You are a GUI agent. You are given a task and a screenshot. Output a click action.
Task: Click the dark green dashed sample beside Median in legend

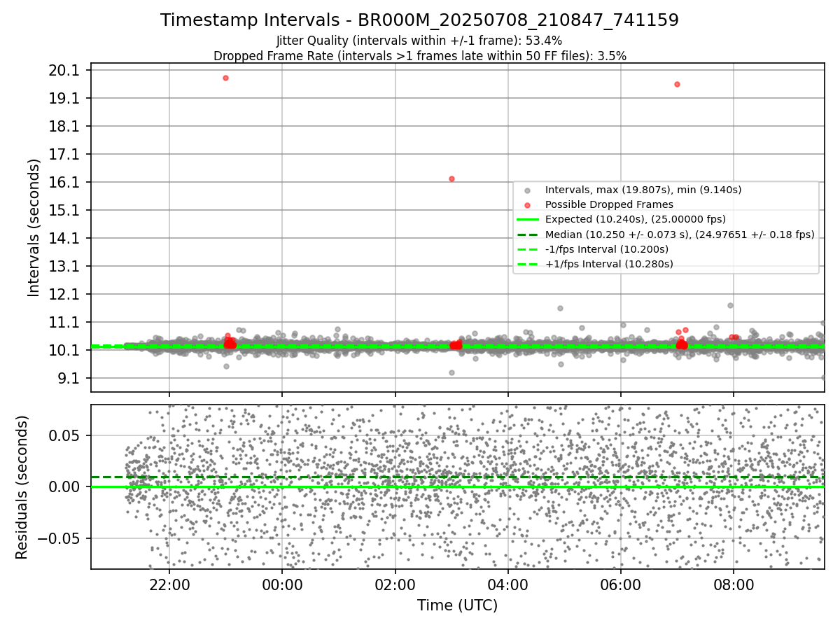[x=528, y=234]
